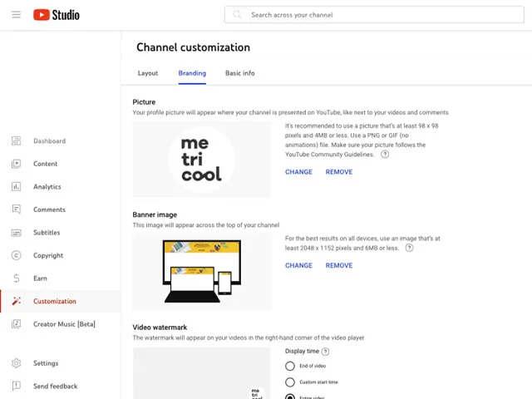Open Earn in the sidebar
Screen dimensions: 532x399
(40, 278)
